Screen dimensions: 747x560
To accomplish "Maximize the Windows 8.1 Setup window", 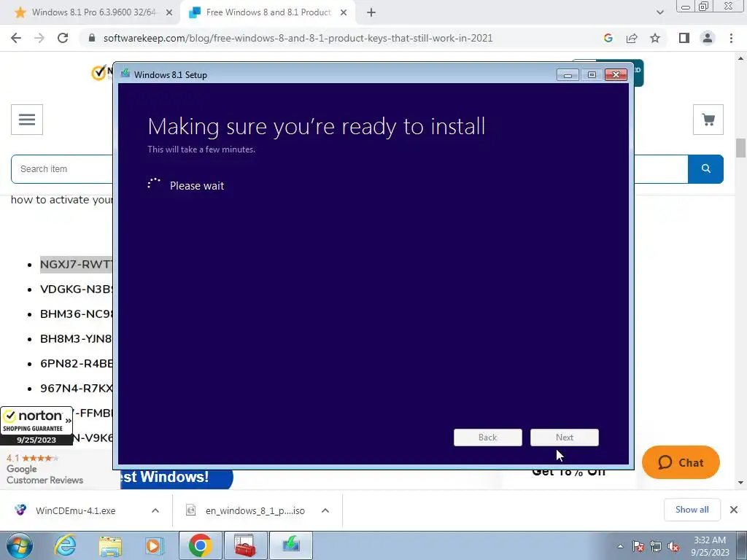I will (592, 75).
